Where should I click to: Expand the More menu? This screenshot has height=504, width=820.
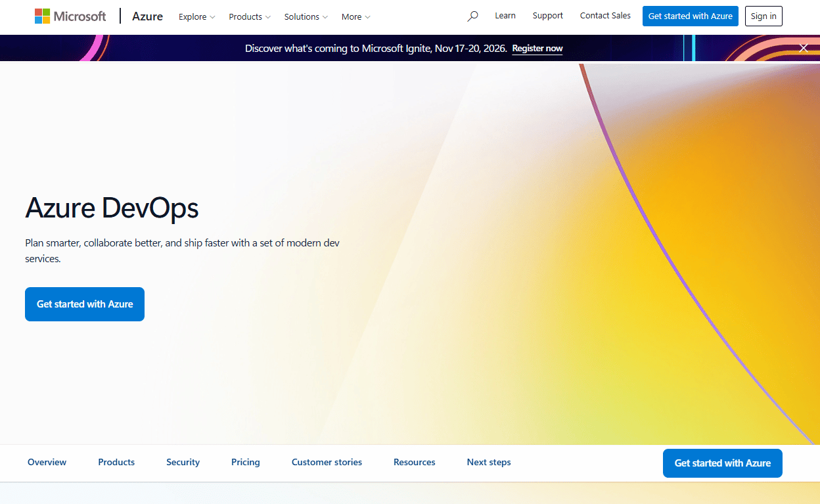click(356, 16)
